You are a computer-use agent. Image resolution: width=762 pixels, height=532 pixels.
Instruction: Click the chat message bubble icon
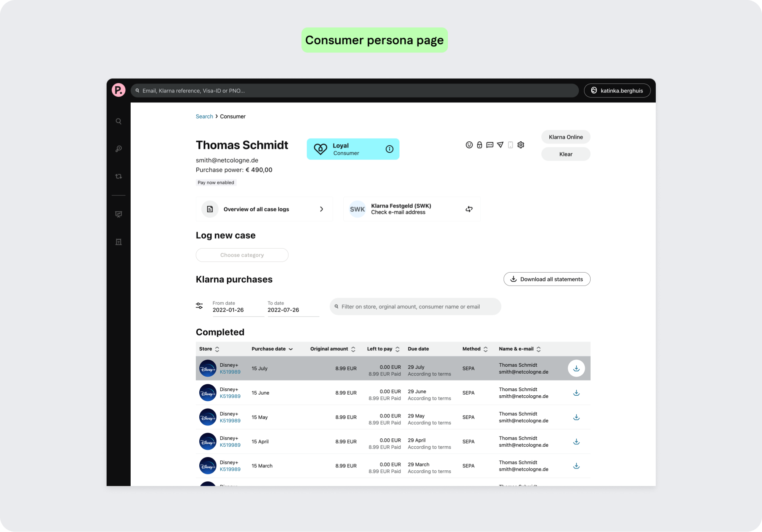click(490, 145)
